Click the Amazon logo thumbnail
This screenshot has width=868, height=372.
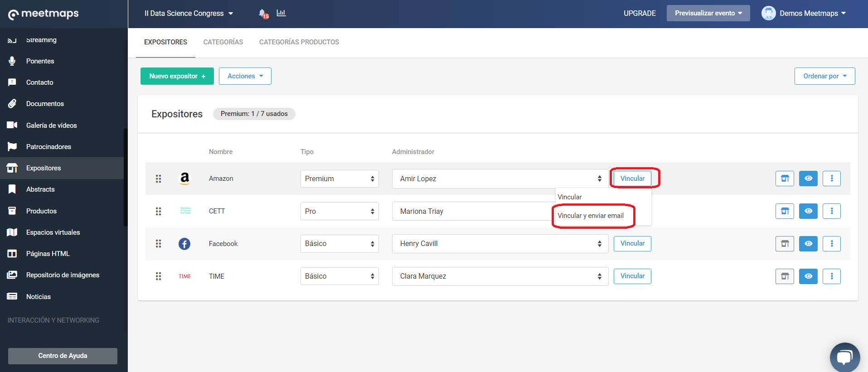184,179
